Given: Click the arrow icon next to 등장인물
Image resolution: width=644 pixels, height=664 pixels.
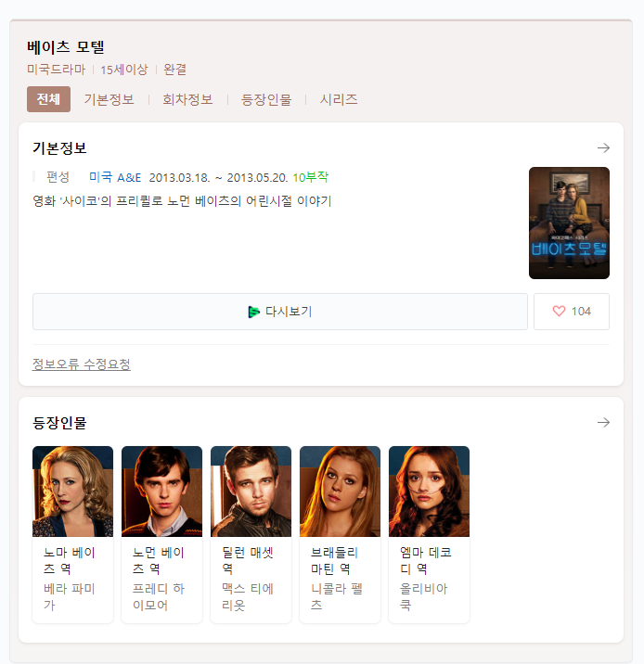Looking at the screenshot, I should 603,423.
